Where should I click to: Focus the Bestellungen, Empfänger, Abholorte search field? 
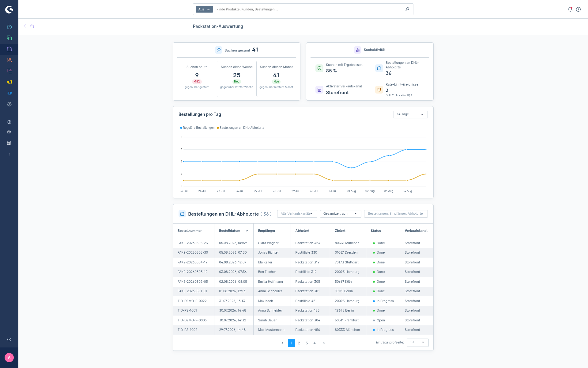pyautogui.click(x=396, y=214)
